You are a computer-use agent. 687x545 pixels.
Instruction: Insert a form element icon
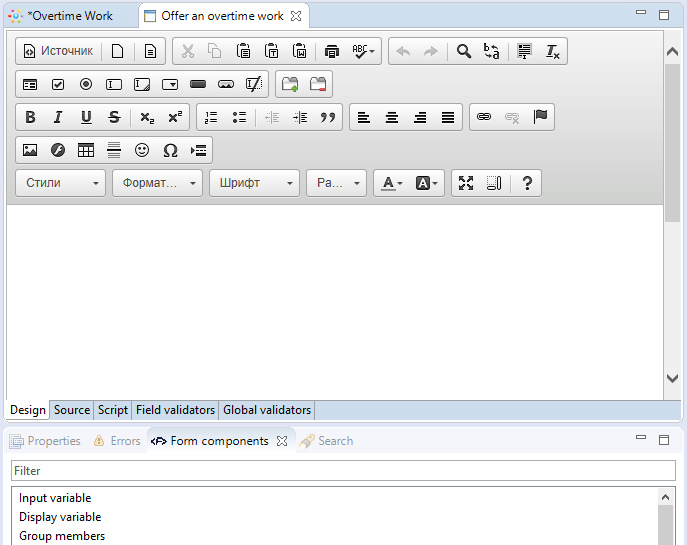pos(30,84)
